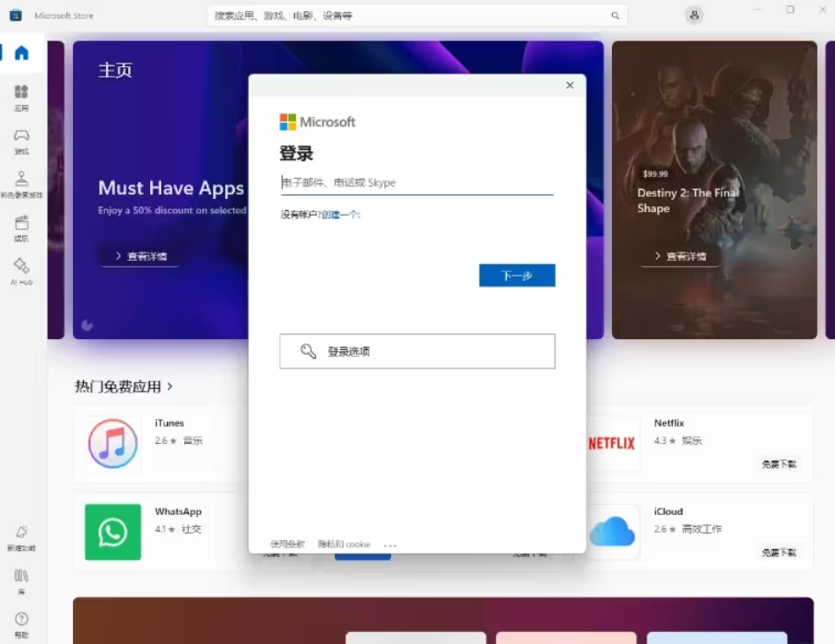This screenshot has height=644, width=835.
Task: Click the Microsoft Store logo icon
Action: pyautogui.click(x=16, y=15)
